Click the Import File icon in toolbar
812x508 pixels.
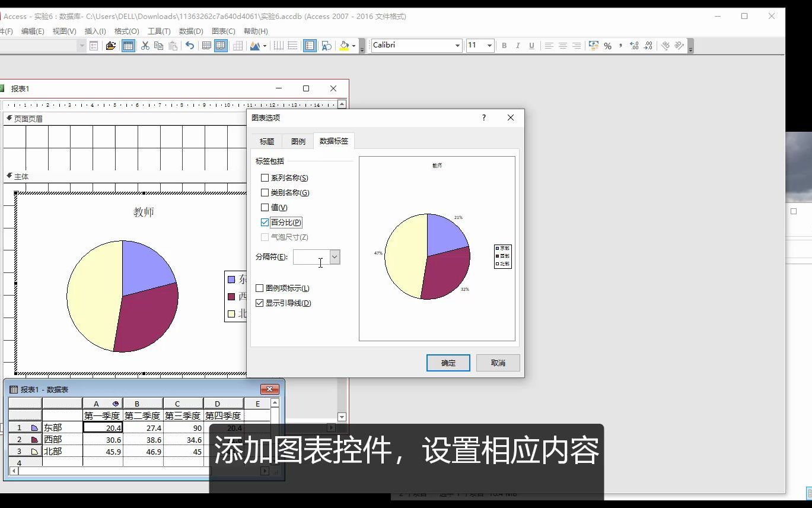110,46
